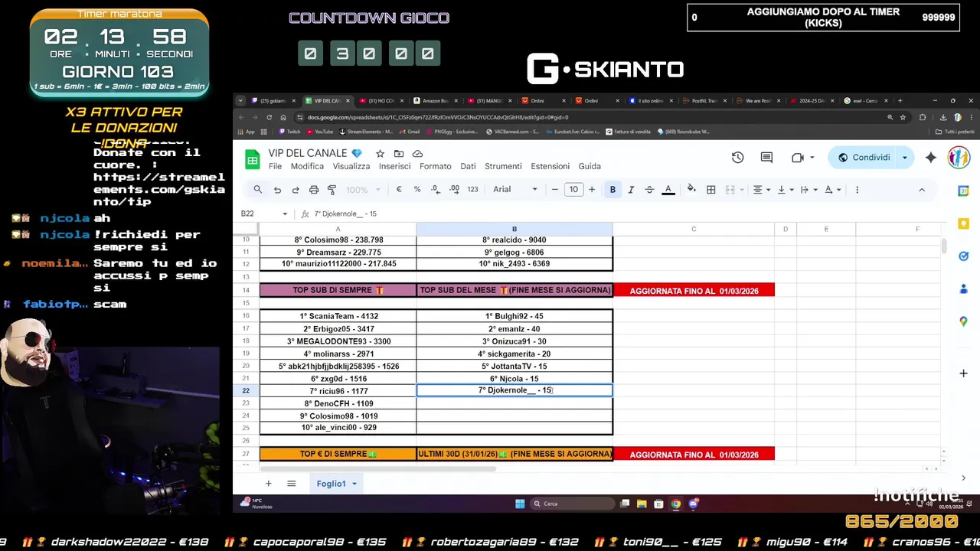Show all sheets list icon
The image size is (980, 551).
pos(292,484)
